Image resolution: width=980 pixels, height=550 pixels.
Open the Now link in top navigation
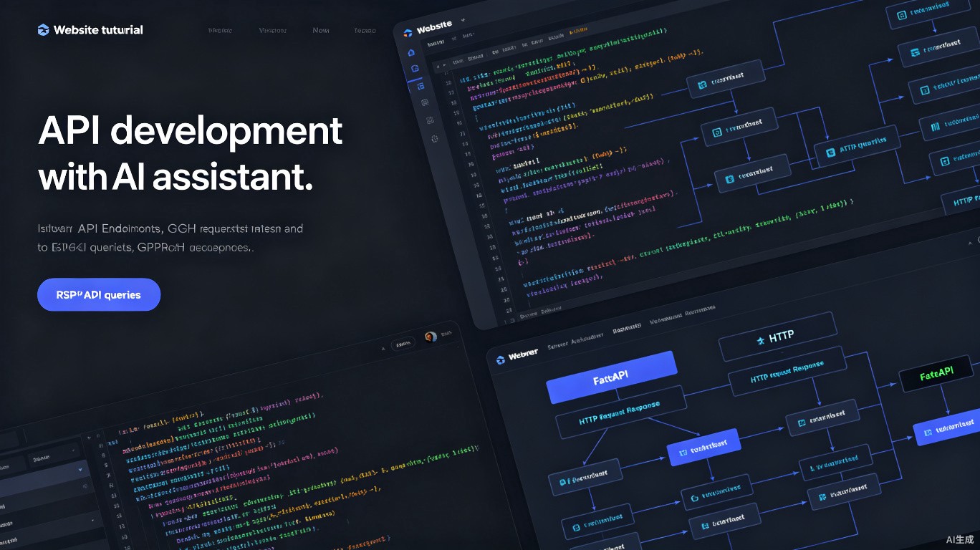coord(321,30)
